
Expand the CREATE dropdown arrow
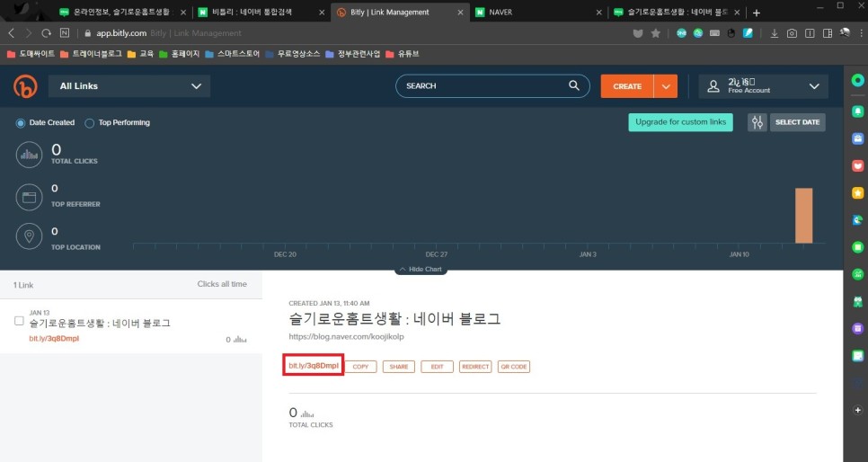[666, 86]
